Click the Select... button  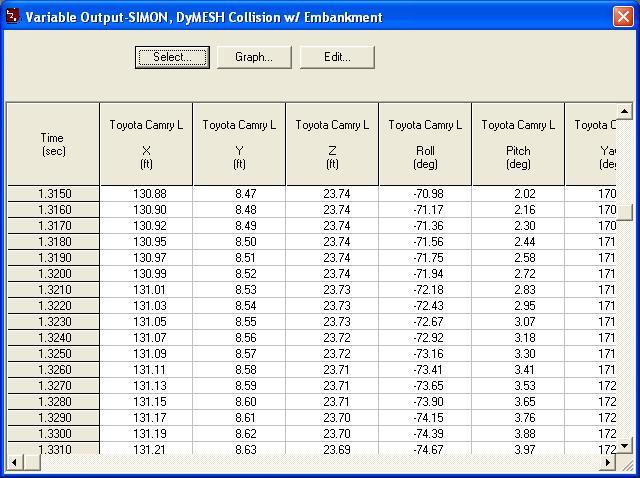[172, 57]
